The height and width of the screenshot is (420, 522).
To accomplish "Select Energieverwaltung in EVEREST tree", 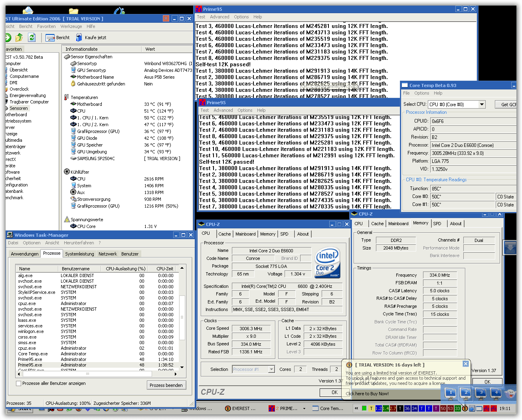I will click(x=28, y=95).
